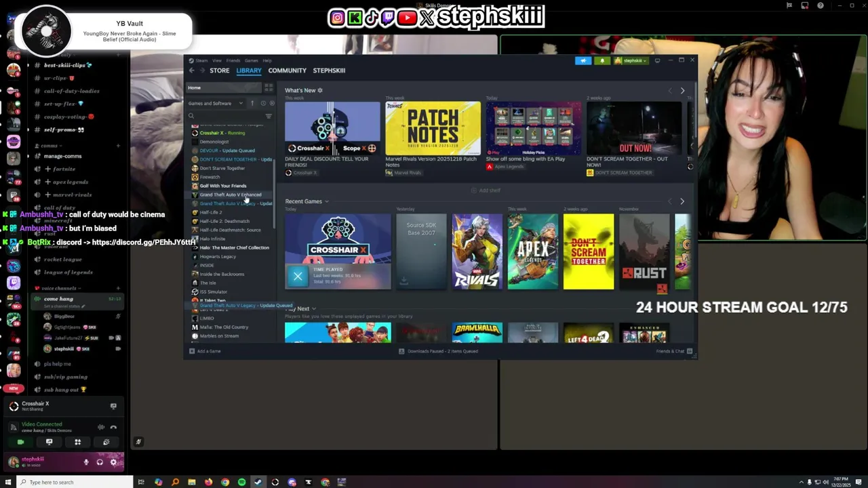Open the Help menu

267,60
